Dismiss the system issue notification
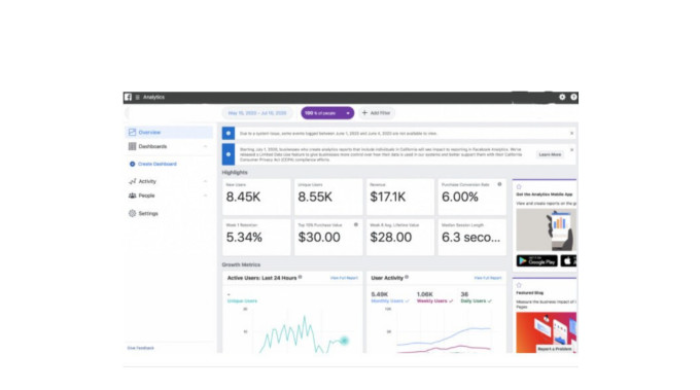 tap(572, 133)
